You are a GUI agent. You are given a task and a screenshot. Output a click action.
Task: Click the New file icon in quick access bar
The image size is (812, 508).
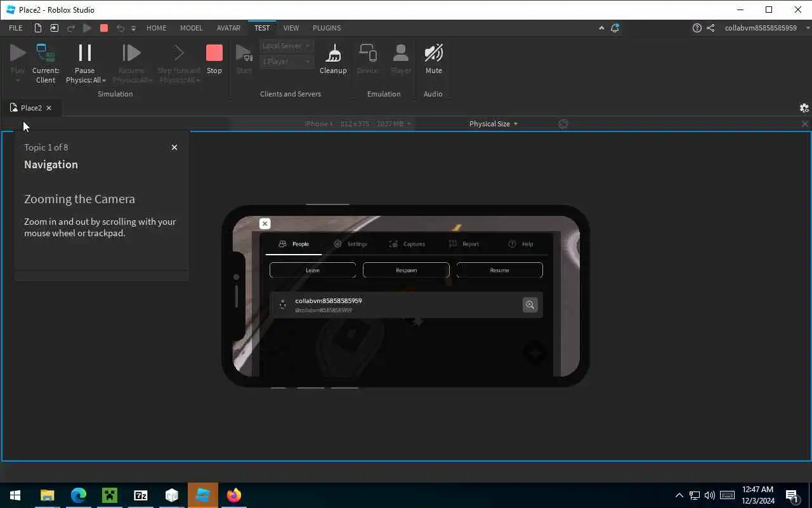click(x=38, y=28)
